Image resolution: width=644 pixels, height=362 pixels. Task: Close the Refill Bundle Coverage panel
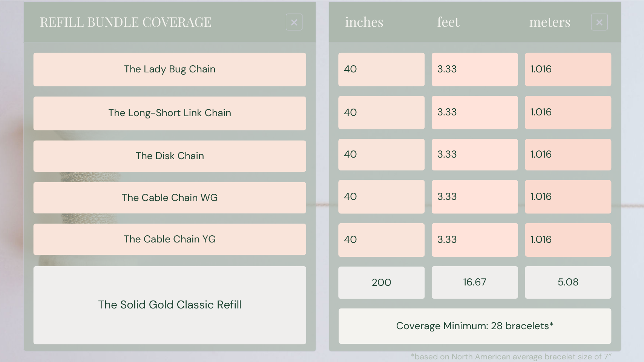click(294, 22)
